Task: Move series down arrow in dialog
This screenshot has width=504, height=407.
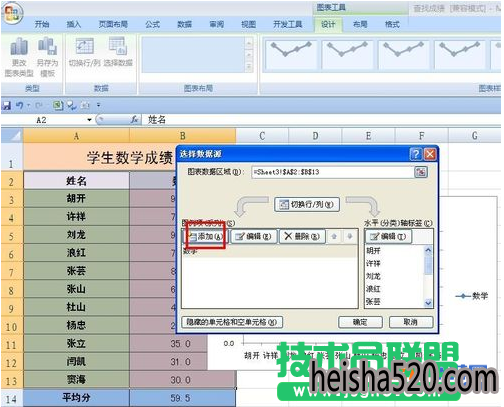Action: [x=349, y=236]
